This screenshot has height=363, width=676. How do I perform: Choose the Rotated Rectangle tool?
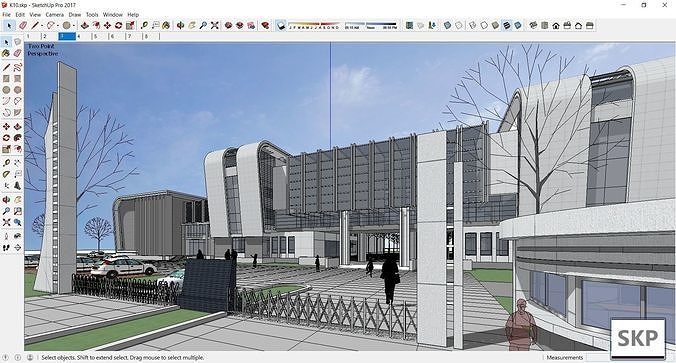point(17,78)
